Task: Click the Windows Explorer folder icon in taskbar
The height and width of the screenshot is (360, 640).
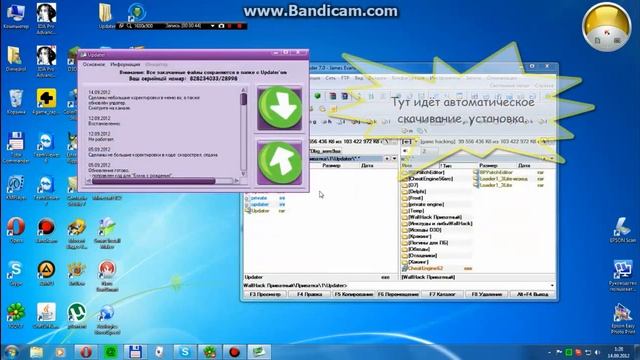Action: point(36,352)
